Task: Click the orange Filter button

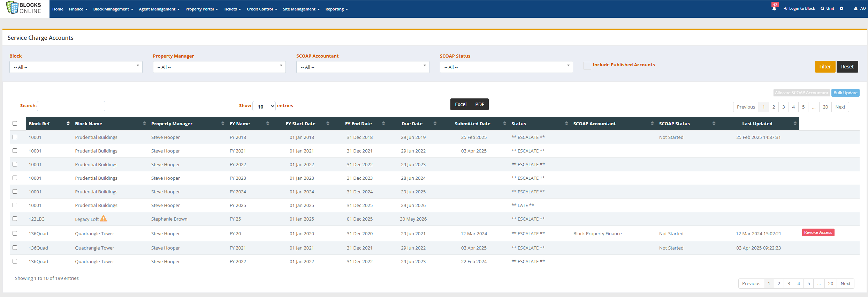Action: tap(825, 67)
